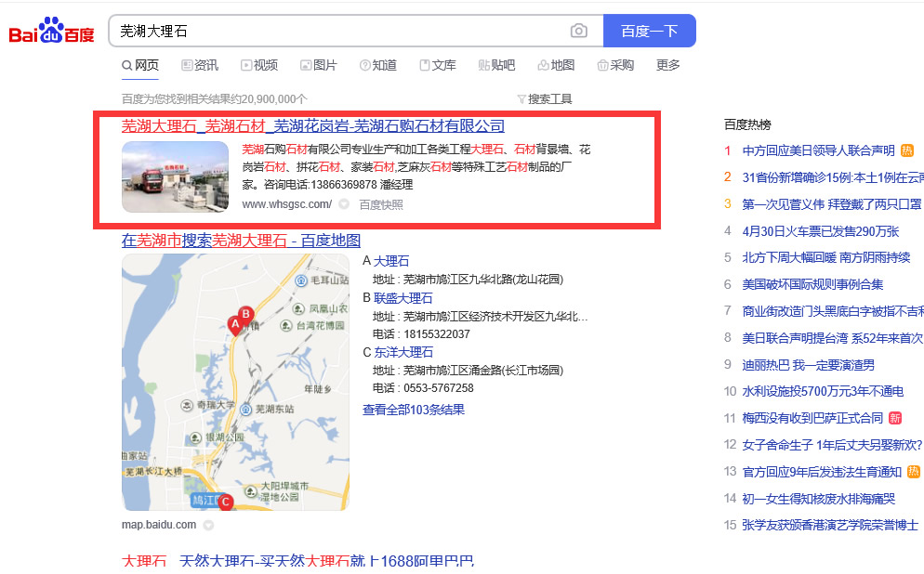Viewport: 924px width, 574px height.
Task: Click map marker C near 鸠江
Action: (225, 502)
